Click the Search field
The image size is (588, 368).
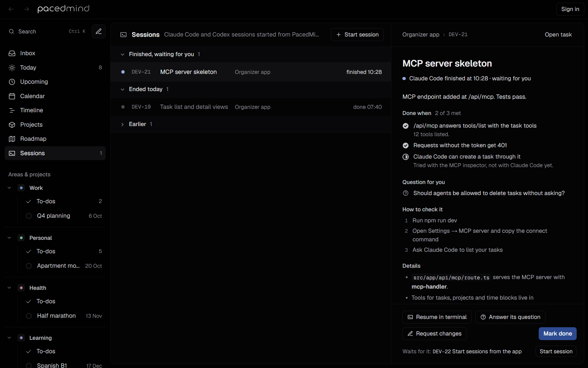47,32
